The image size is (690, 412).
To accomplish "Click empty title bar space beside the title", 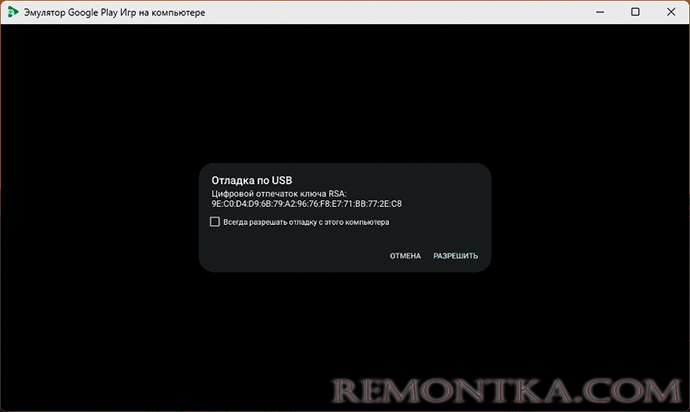I will coord(400,11).
